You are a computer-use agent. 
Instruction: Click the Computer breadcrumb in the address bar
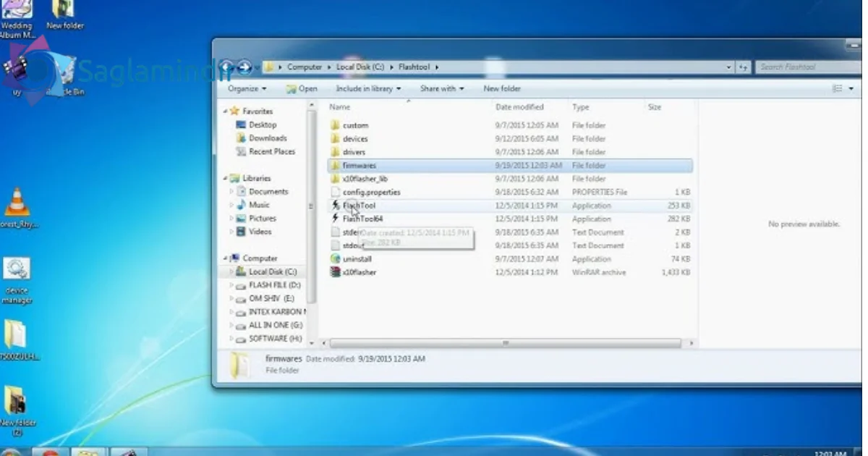tap(305, 67)
